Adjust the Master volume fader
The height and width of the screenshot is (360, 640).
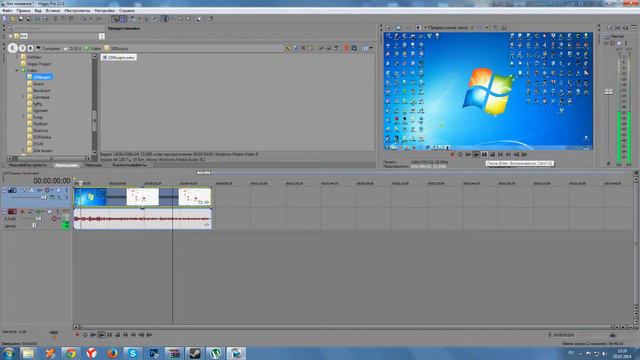click(609, 92)
